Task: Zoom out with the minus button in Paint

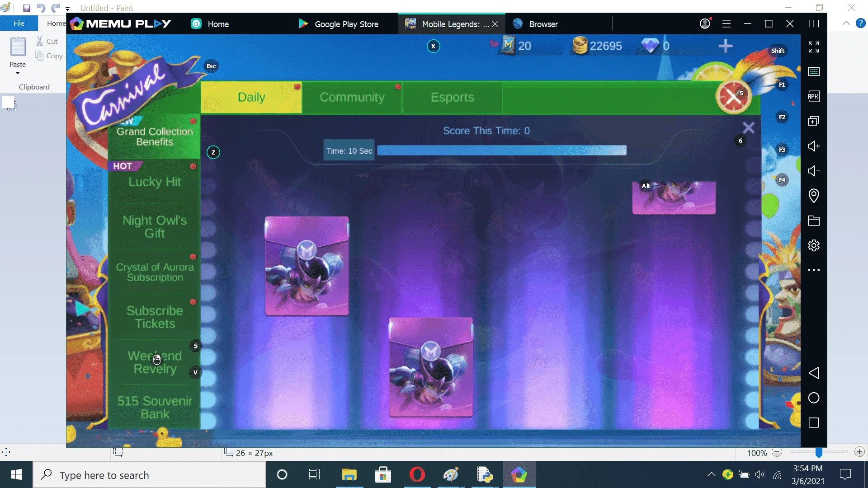Action: point(777,452)
